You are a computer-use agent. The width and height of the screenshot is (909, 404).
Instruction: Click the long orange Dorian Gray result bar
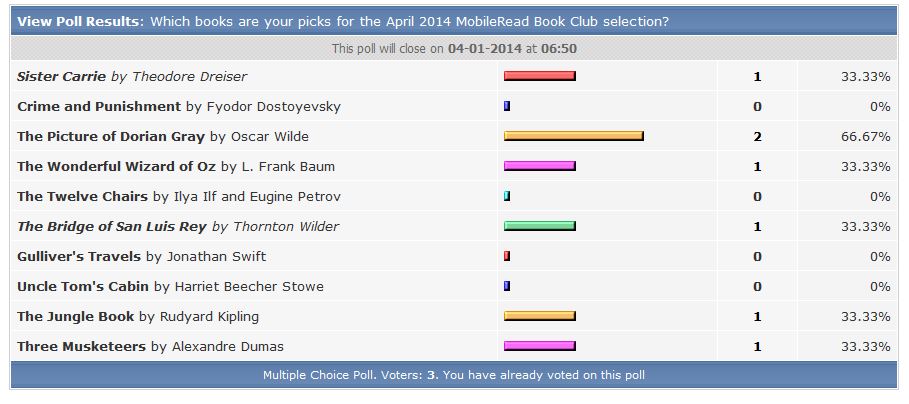pyautogui.click(x=573, y=136)
